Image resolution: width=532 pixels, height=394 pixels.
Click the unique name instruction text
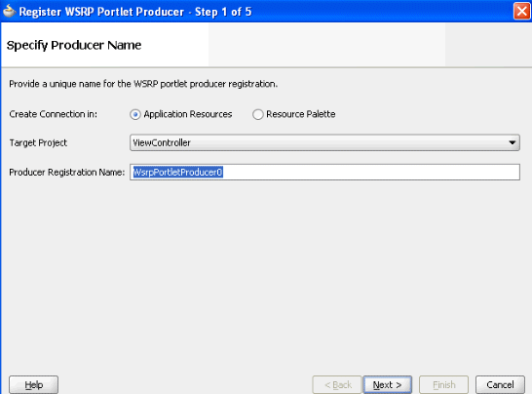pos(143,84)
